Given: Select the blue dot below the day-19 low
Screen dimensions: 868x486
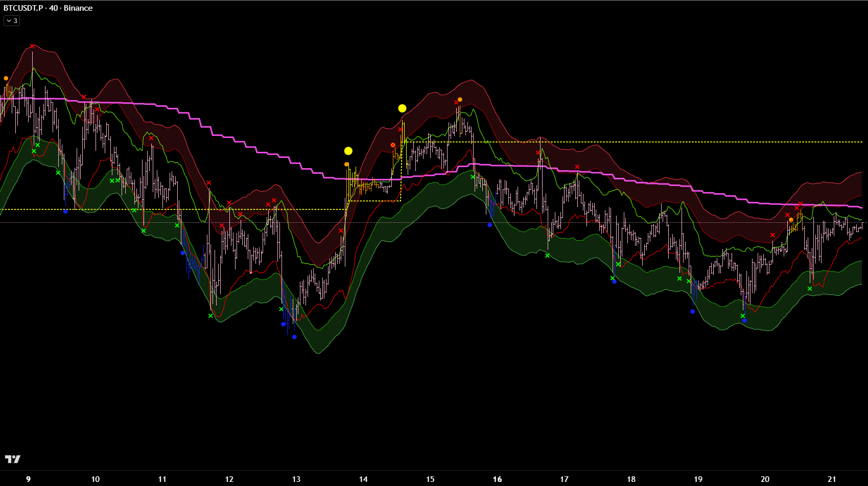Looking at the screenshot, I should [692, 311].
